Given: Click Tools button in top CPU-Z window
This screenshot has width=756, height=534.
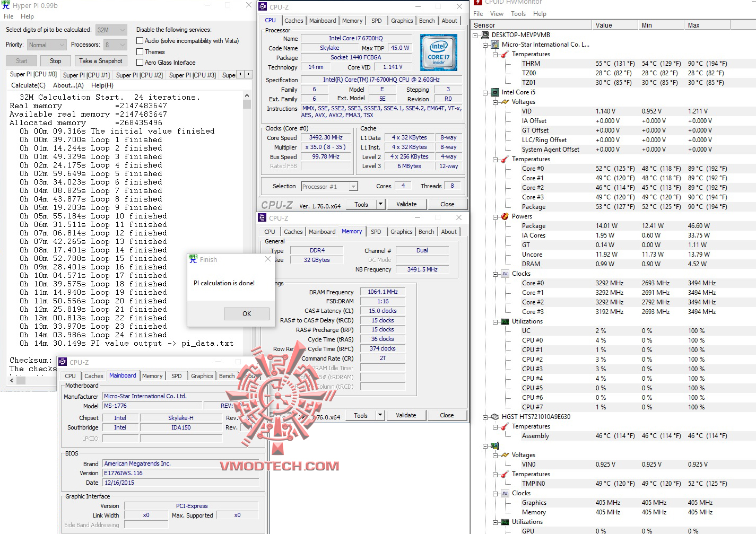Looking at the screenshot, I should [x=361, y=204].
